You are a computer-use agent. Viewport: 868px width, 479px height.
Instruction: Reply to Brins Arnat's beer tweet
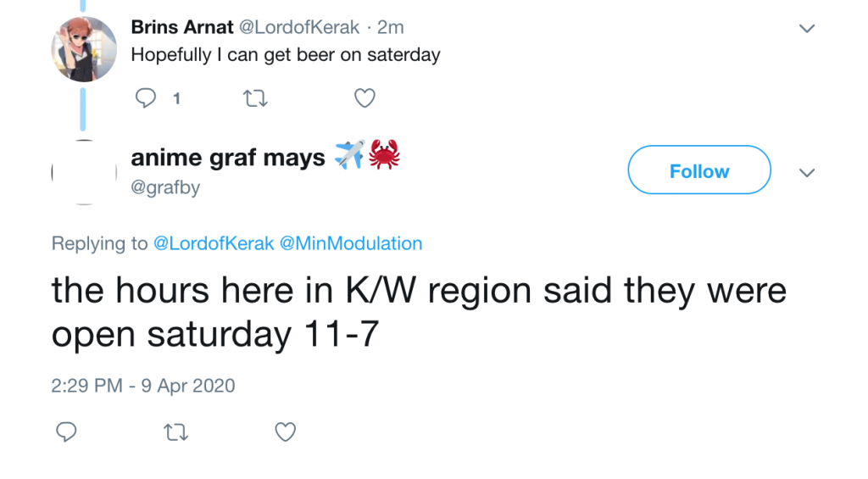pyautogui.click(x=146, y=98)
